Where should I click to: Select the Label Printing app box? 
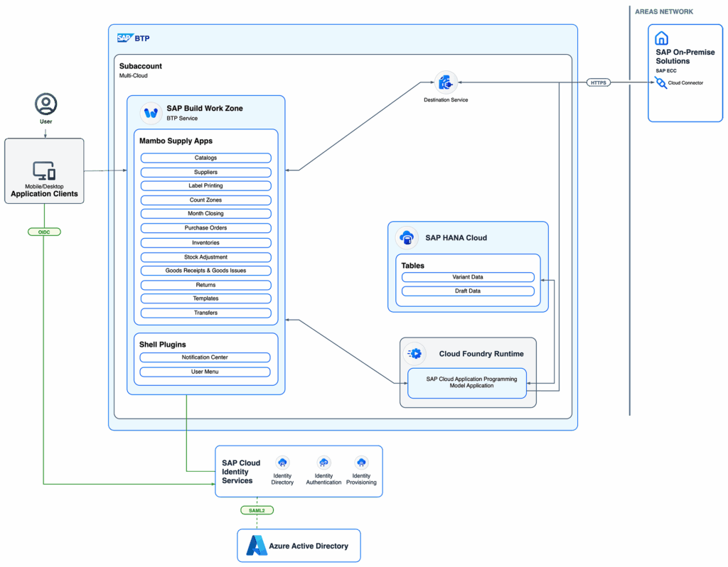coord(205,185)
